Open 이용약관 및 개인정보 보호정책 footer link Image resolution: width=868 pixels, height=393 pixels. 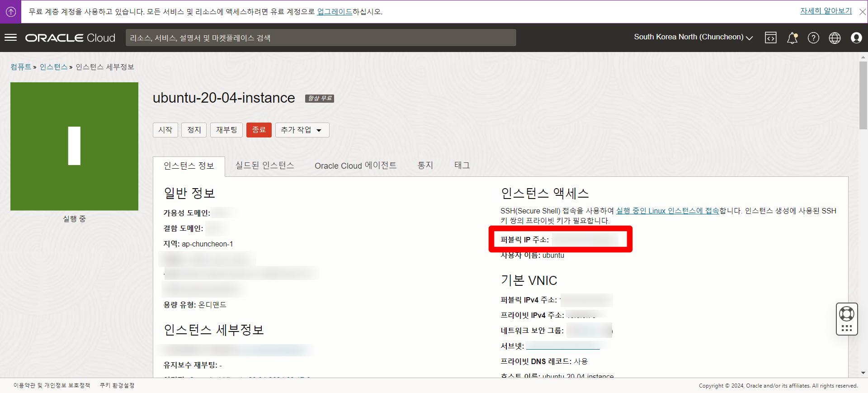[x=52, y=385]
